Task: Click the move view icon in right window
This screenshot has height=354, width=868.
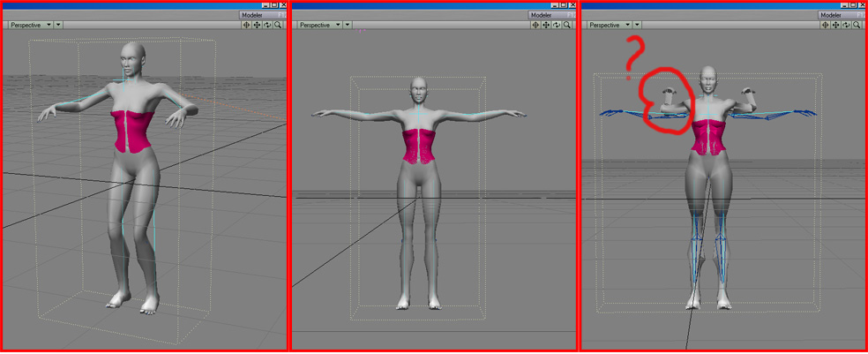Action: [836, 25]
